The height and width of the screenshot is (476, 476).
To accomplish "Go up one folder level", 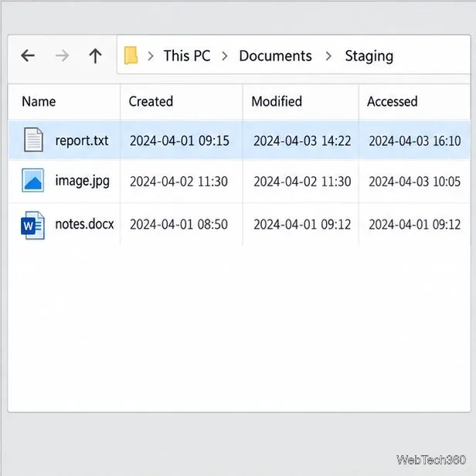I will pyautogui.click(x=95, y=56).
